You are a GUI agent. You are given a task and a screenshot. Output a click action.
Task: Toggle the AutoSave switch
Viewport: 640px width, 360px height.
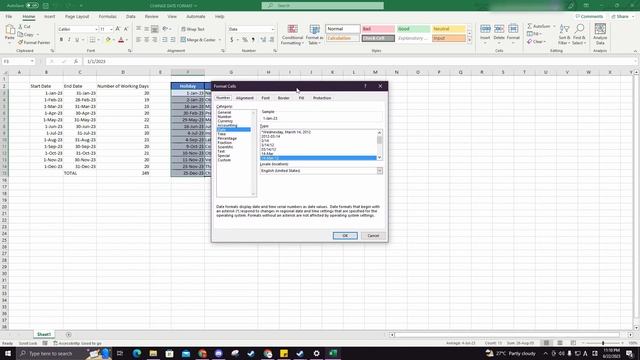pyautogui.click(x=32, y=6)
